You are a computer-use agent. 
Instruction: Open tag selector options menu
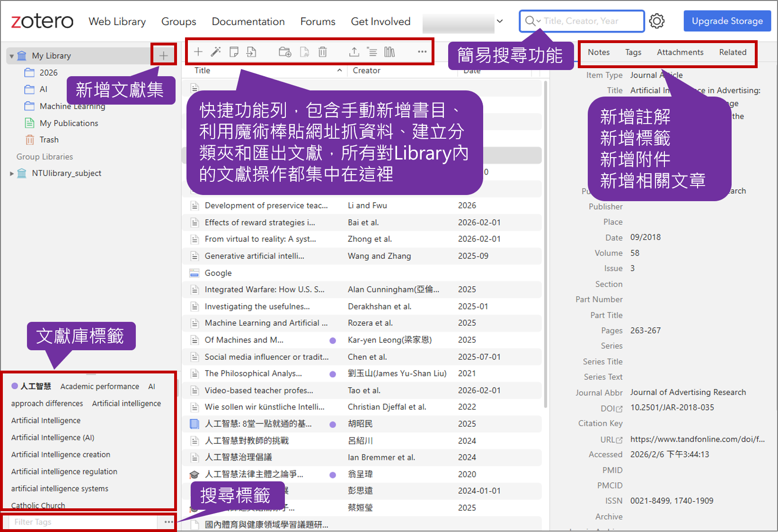tap(168, 522)
